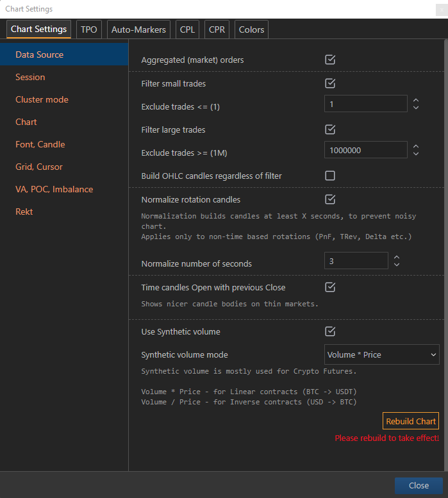The image size is (448, 498).
Task: Click the Exclude trades <= input field
Action: (366, 104)
